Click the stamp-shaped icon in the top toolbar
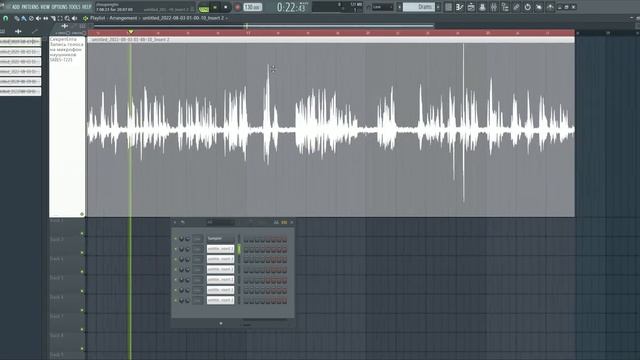The height and width of the screenshot is (360, 640). coord(482,7)
